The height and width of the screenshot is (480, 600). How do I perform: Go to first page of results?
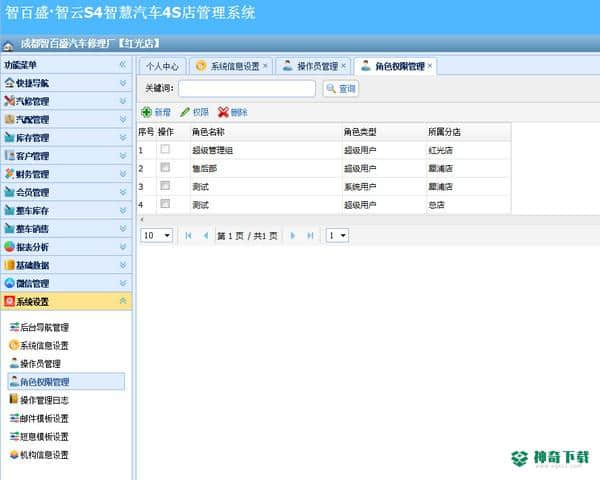[188, 235]
